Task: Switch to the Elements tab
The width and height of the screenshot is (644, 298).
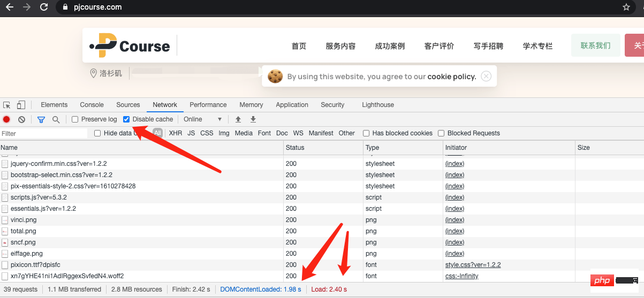Action: (x=54, y=105)
